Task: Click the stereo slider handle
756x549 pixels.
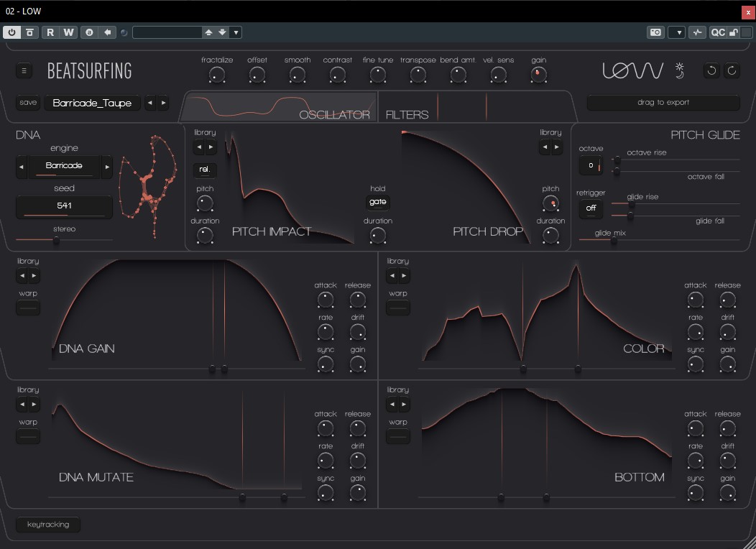Action: tap(56, 239)
